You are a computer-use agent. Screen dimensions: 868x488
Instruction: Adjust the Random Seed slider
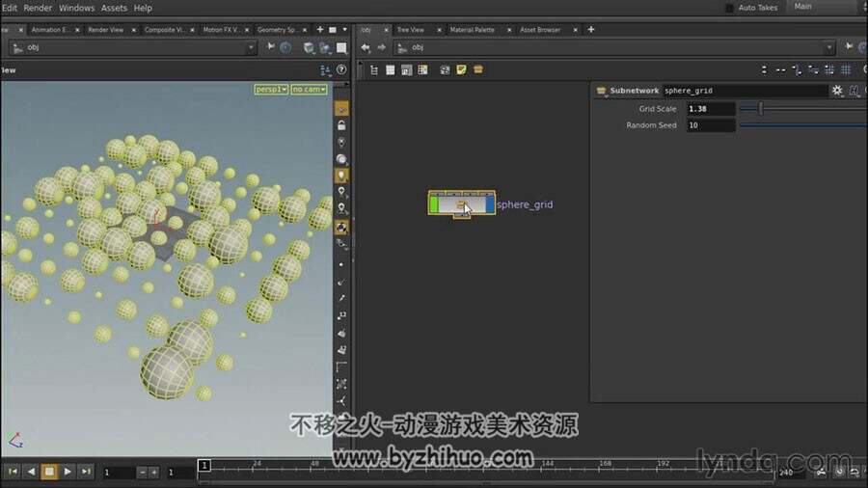(x=802, y=125)
